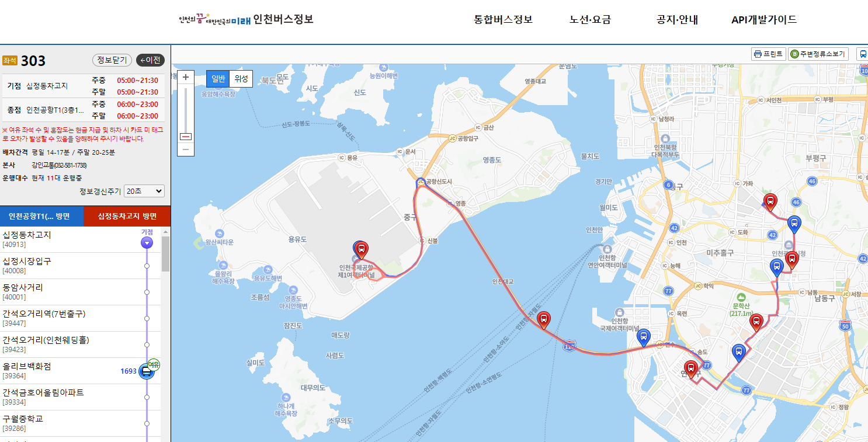Select the 십정동차고지 방면 direction tab

point(127,216)
